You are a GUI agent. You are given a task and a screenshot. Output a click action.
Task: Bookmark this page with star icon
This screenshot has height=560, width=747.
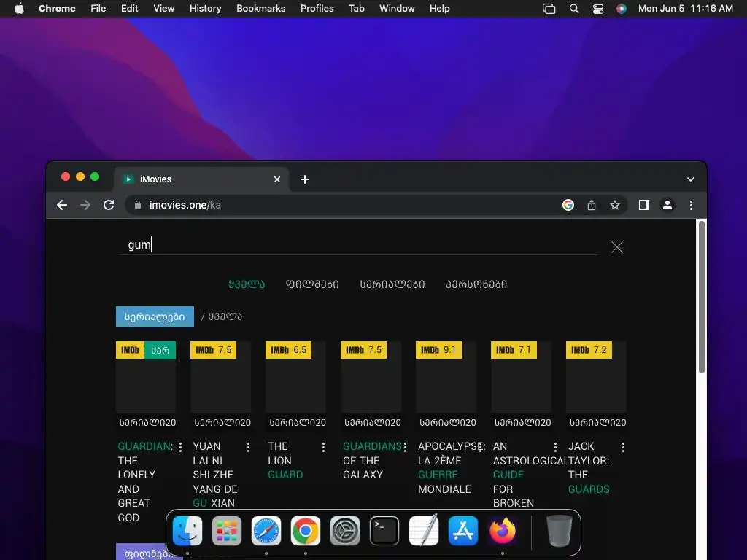point(614,205)
